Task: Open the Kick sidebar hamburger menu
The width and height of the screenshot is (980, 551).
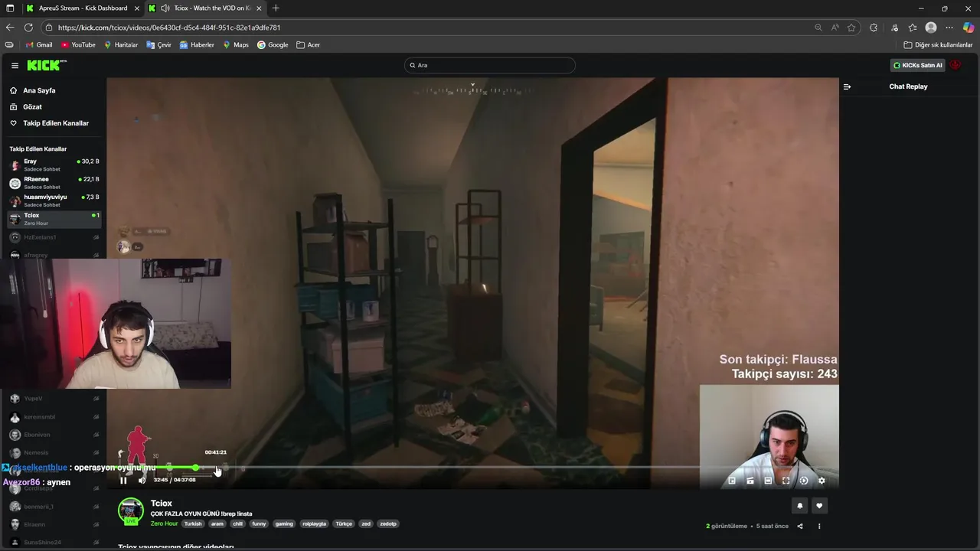Action: [15, 66]
